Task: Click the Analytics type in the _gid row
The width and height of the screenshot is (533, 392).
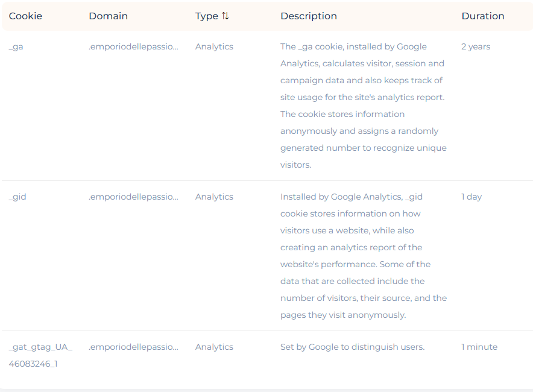Action: coord(214,197)
